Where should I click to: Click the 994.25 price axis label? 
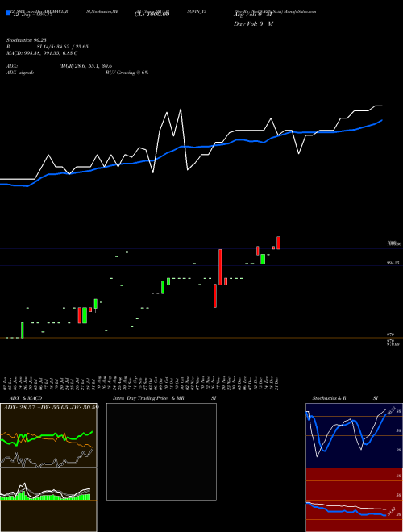point(393,263)
